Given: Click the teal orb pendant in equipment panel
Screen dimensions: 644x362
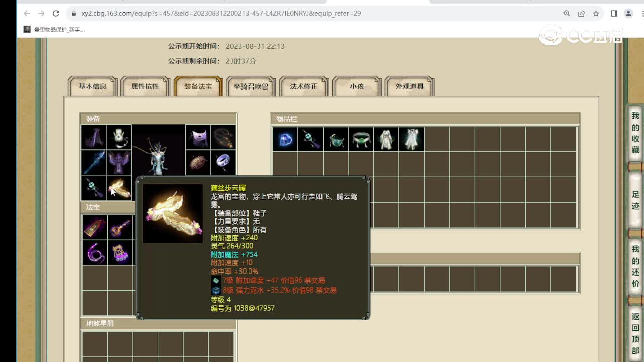Looking at the screenshot, I should [94, 188].
